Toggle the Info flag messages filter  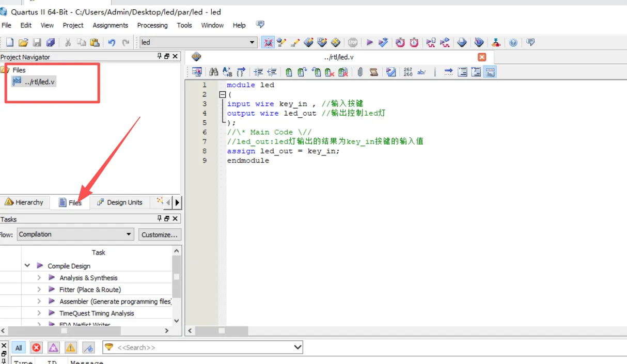pyautogui.click(x=88, y=348)
